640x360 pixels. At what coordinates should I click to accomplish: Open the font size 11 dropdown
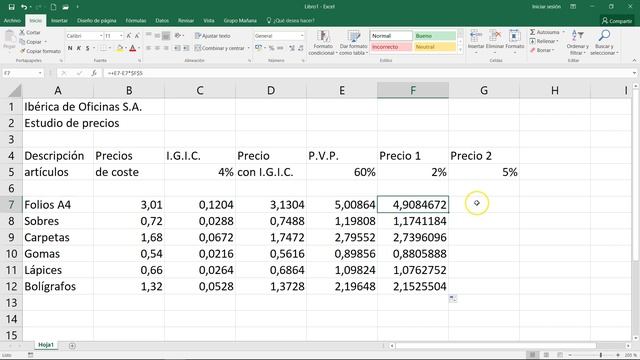(x=121, y=36)
